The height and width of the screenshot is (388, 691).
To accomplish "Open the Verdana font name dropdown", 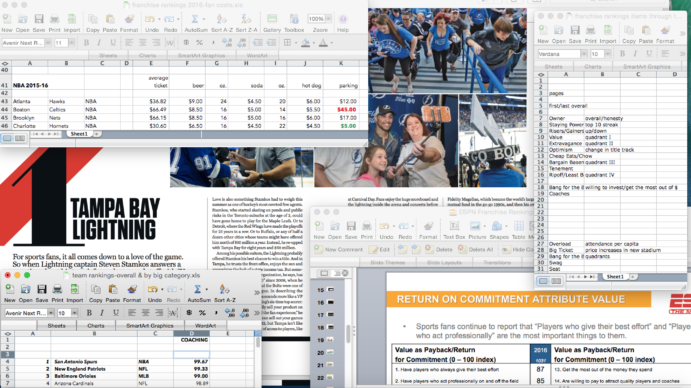I will pyautogui.click(x=584, y=54).
